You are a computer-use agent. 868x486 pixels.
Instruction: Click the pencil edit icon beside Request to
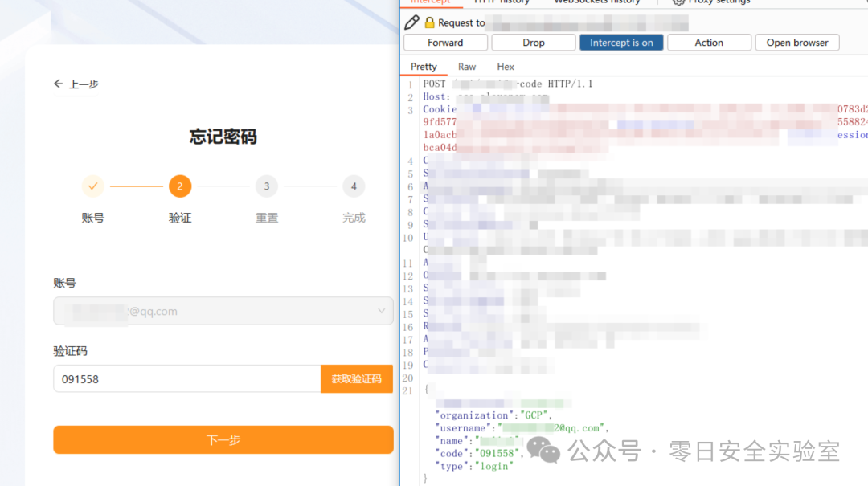[x=411, y=22]
